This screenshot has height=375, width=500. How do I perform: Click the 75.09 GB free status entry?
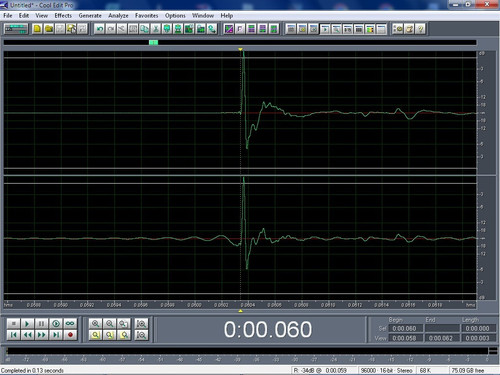(x=467, y=370)
